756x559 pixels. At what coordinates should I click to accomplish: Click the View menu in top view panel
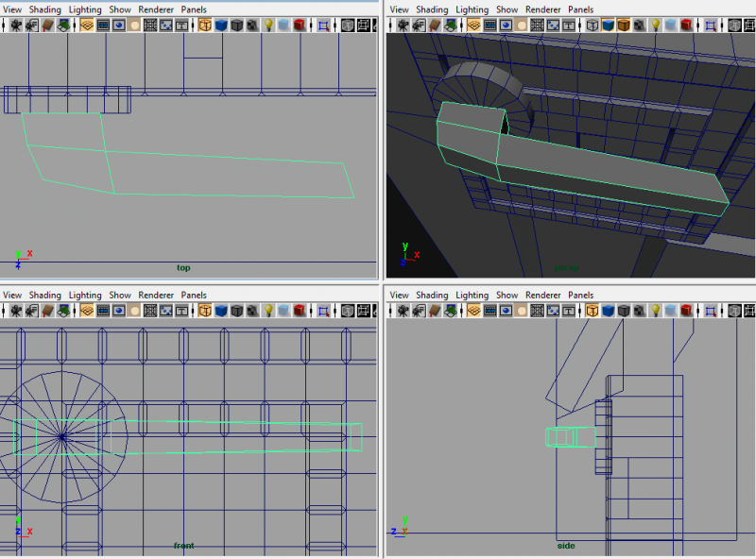click(12, 9)
